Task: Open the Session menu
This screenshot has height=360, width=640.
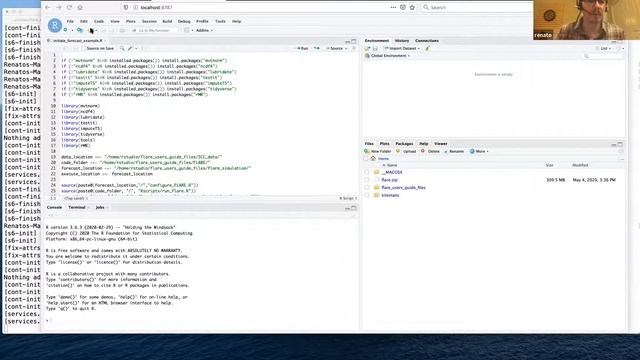Action: [x=149, y=21]
